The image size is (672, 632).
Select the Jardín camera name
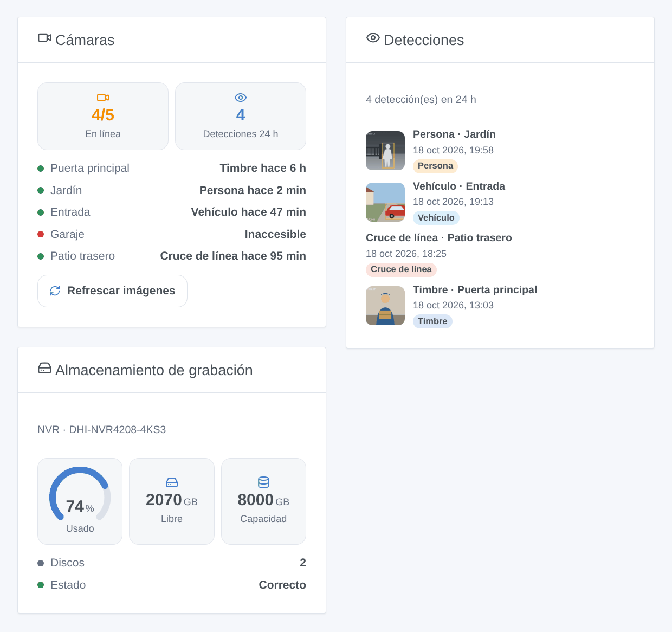(x=66, y=190)
